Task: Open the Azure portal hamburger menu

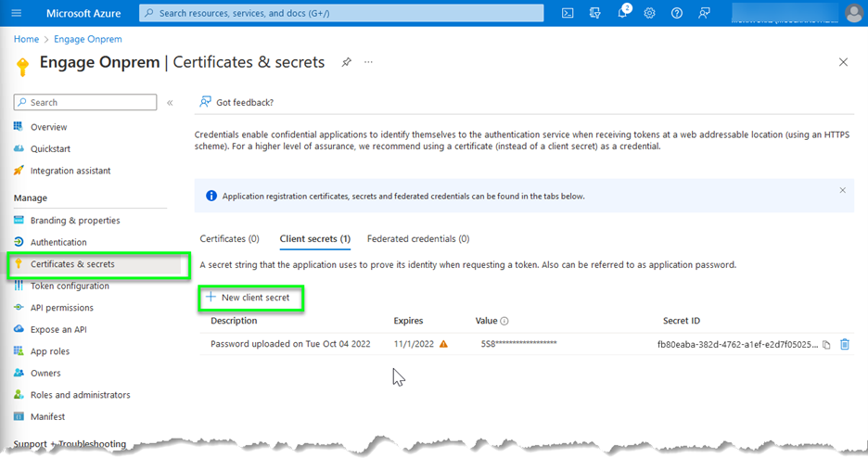Action: click(x=17, y=13)
